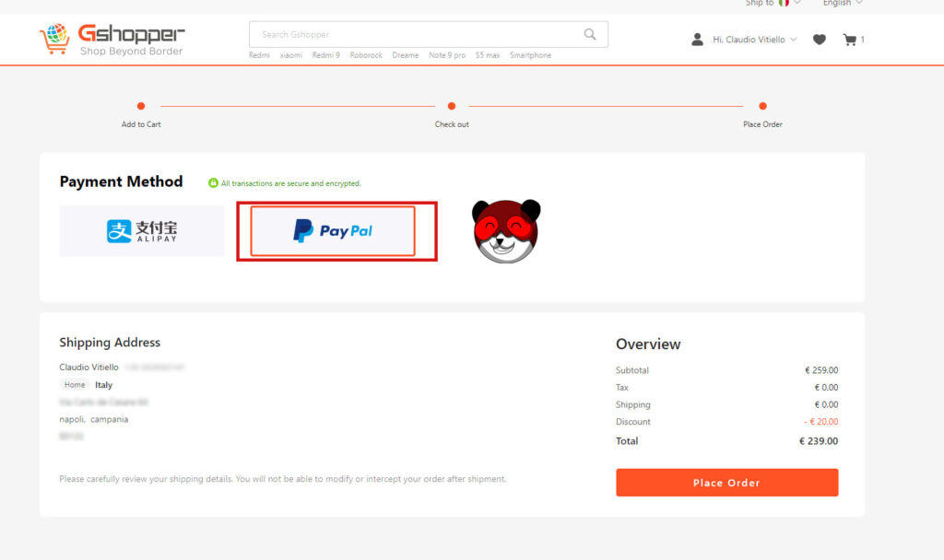The height and width of the screenshot is (560, 944).
Task: Open the English language dropdown
Action: (842, 4)
